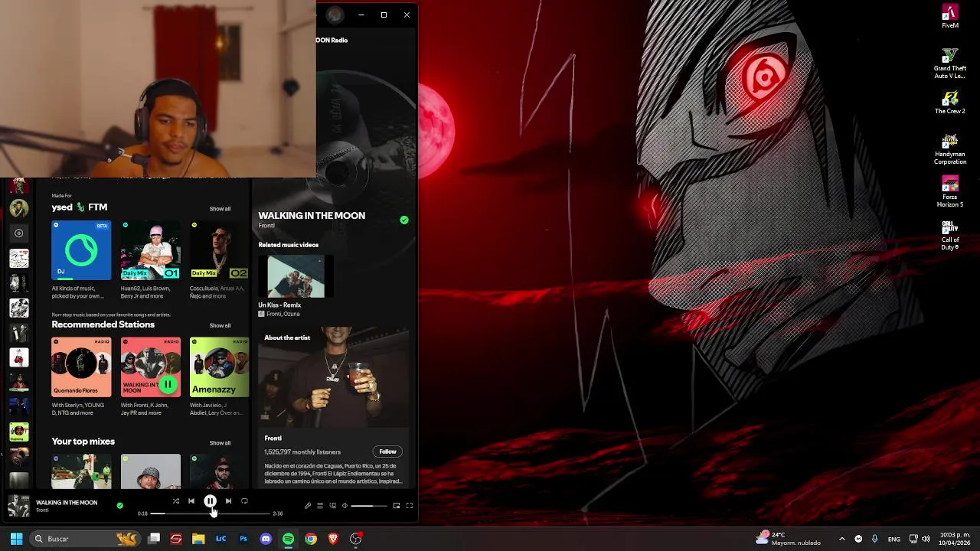This screenshot has height=551, width=980.
Task: Open system volume tray icon
Action: [x=926, y=539]
